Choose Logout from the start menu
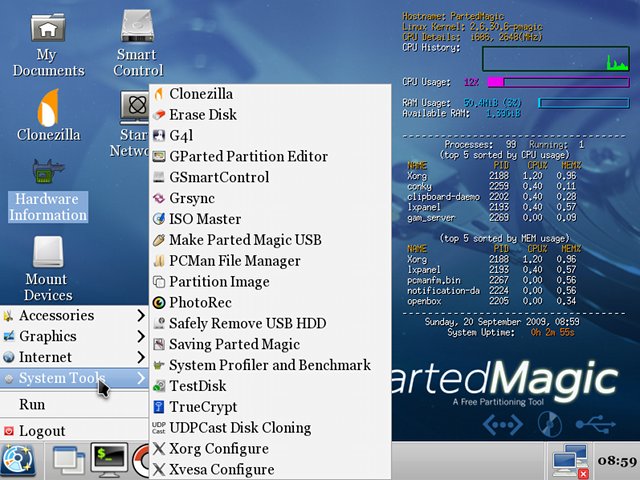640x480 pixels. click(74, 431)
